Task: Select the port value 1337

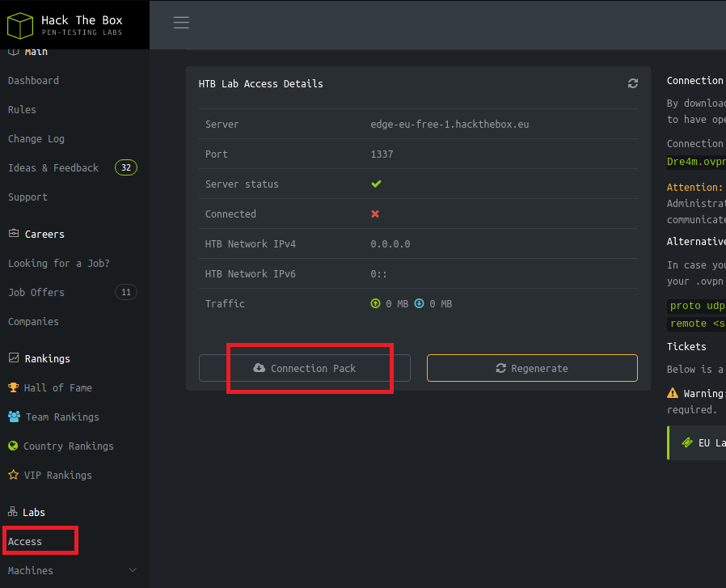Action: pos(382,154)
